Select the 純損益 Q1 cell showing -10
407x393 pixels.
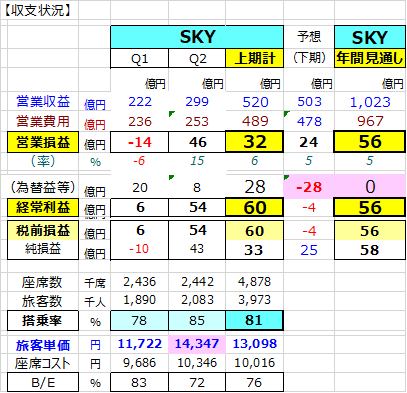(x=140, y=249)
